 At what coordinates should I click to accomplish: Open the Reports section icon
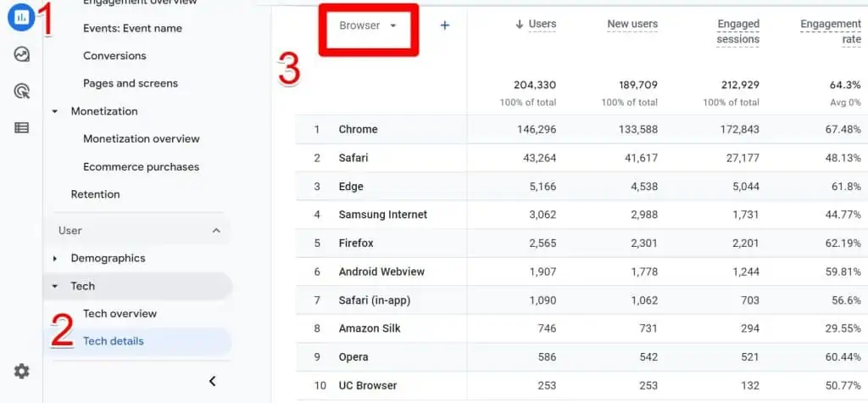21,17
